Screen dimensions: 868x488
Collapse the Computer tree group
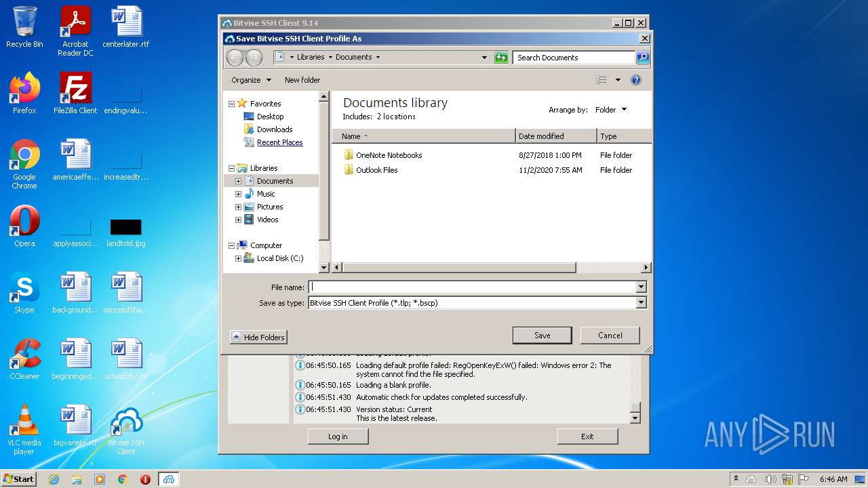pyautogui.click(x=231, y=245)
